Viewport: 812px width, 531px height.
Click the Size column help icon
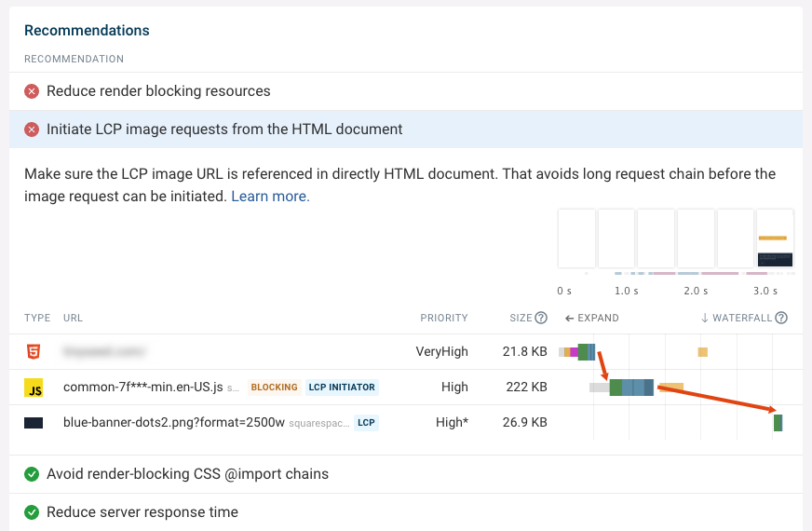pyautogui.click(x=541, y=318)
